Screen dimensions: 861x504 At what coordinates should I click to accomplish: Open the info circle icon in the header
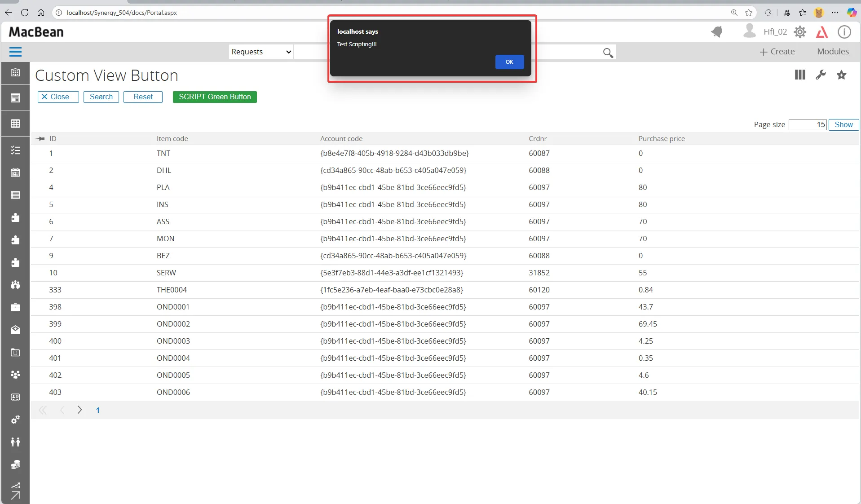pos(844,32)
